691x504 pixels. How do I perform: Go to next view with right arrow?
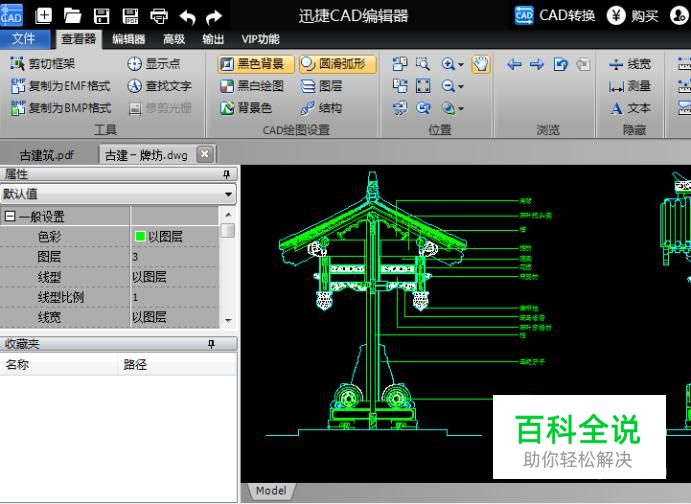[x=537, y=65]
